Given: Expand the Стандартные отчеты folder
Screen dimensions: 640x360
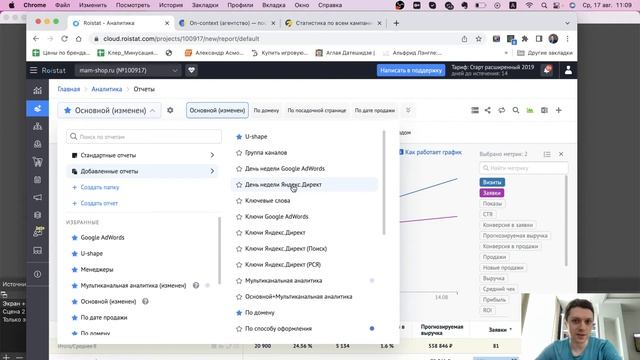Looking at the screenshot, I should coord(142,155).
